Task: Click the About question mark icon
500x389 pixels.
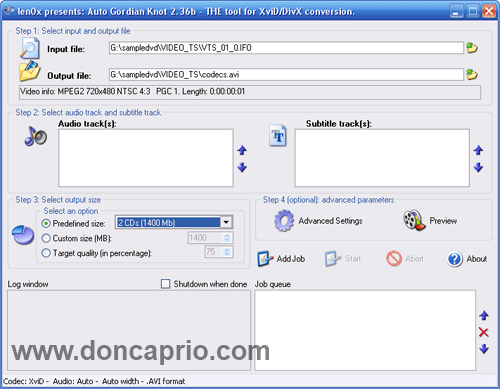Action: click(x=455, y=259)
